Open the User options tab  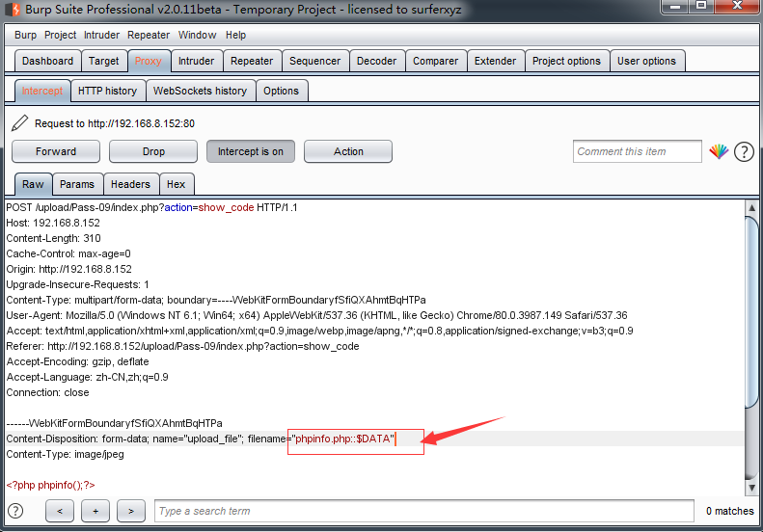point(646,62)
